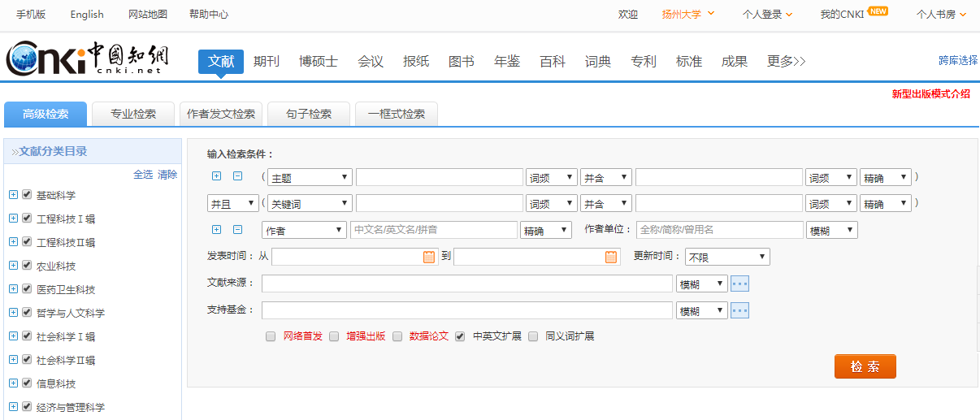Open the 个人登录 dropdown menu
The height and width of the screenshot is (420, 980).
point(768,14)
